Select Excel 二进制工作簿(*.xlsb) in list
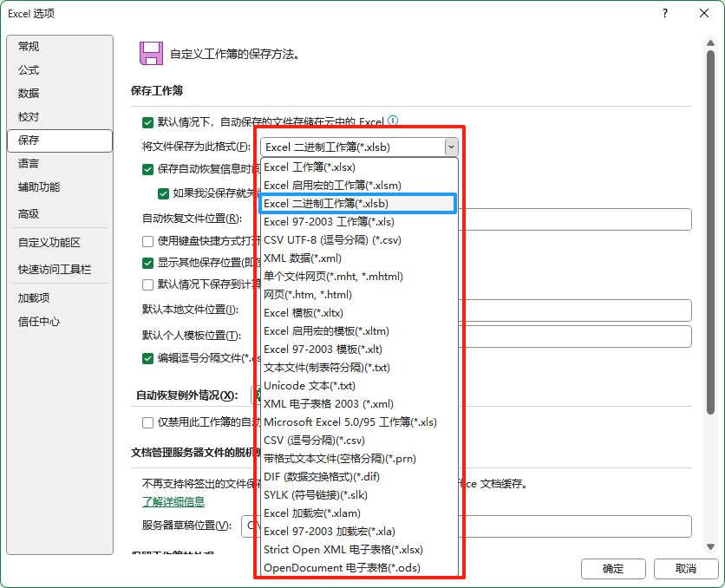Viewport: 725px width, 588px height. pyautogui.click(x=359, y=204)
